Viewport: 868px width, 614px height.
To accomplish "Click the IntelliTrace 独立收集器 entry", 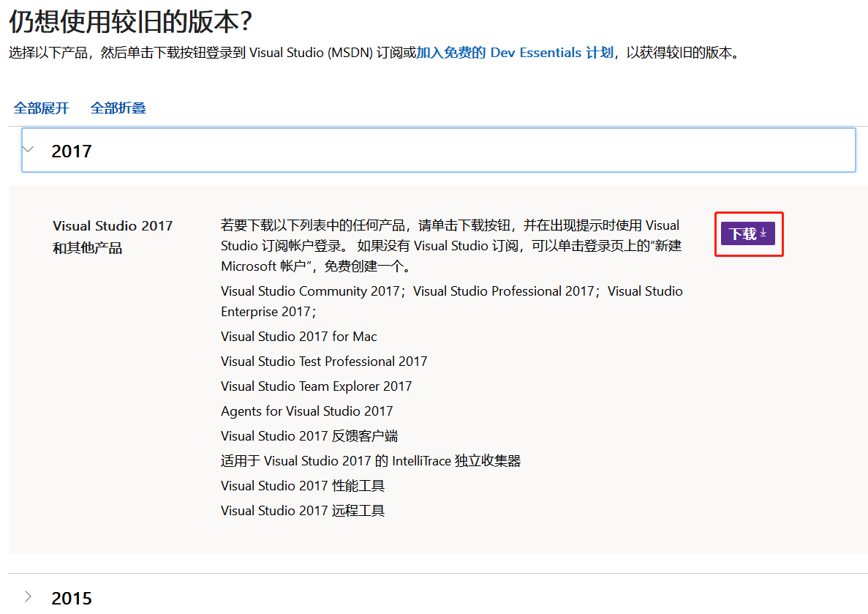I will pos(371,461).
